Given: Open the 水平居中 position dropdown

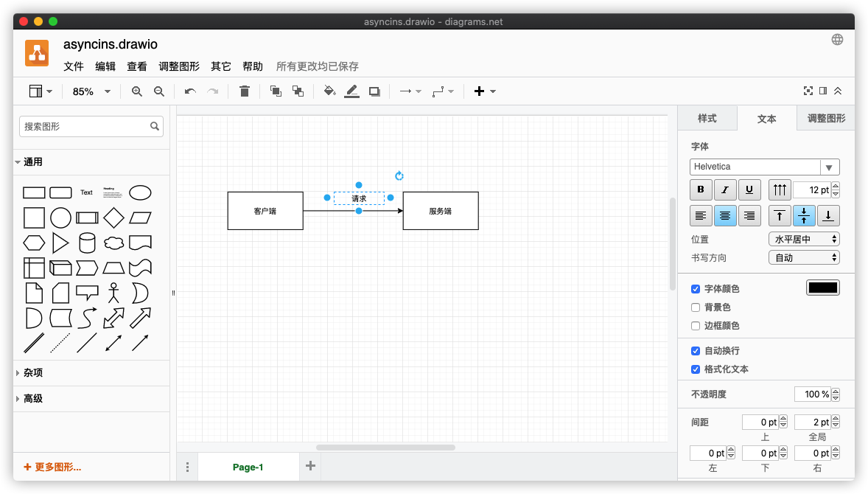Looking at the screenshot, I should [803, 239].
